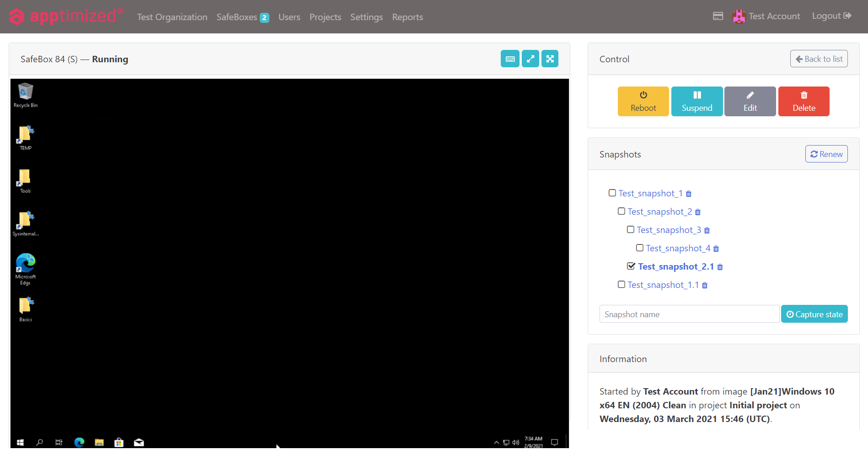Enter fullscreen with the four-arrows icon
Image resolution: width=868 pixels, height=455 pixels.
tap(550, 59)
